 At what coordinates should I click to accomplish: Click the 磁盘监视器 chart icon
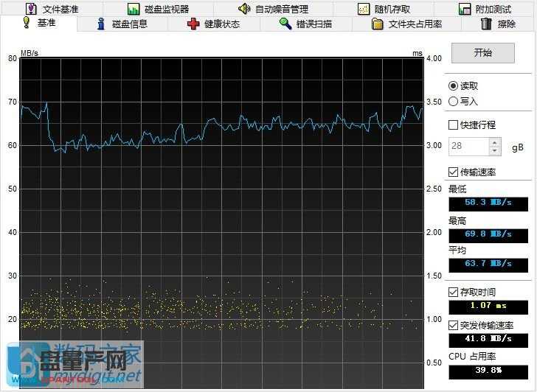[x=134, y=9]
